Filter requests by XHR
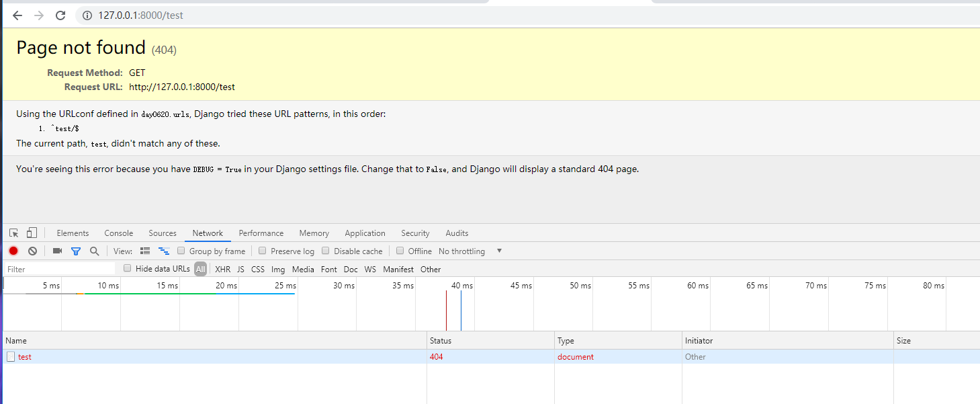The image size is (980, 404). pyautogui.click(x=222, y=269)
